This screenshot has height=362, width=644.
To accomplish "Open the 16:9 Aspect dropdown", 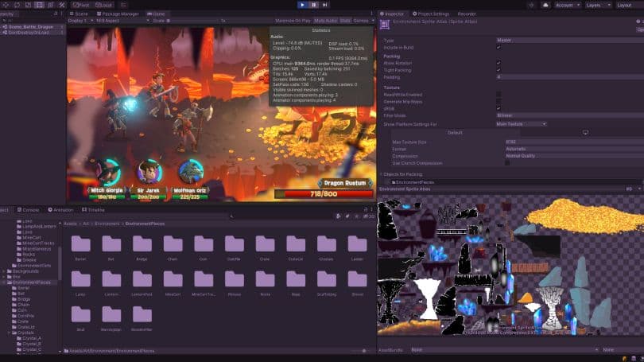I will [x=122, y=21].
